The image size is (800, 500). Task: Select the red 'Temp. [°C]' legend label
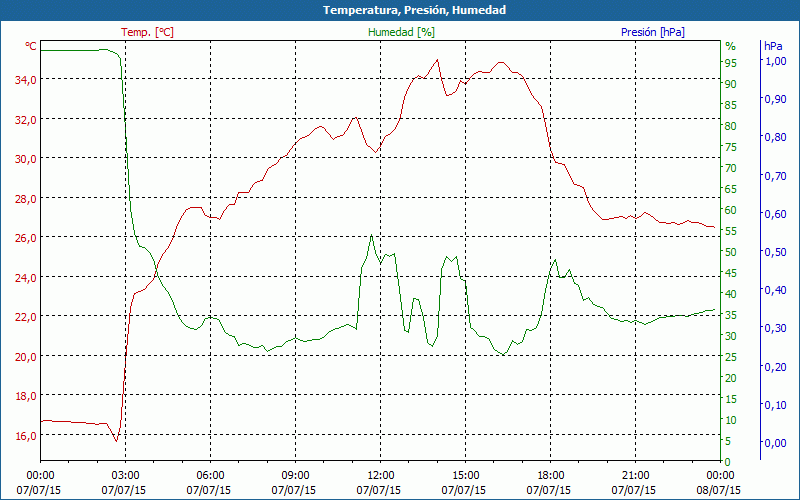tap(147, 32)
